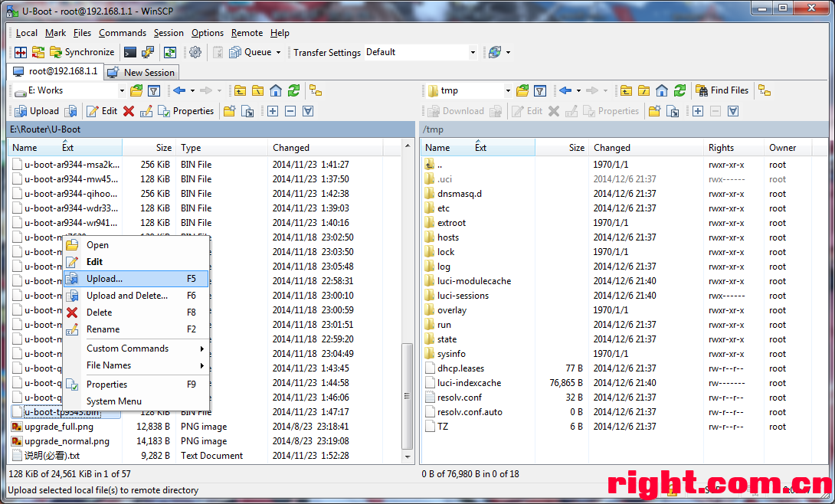Toggle the remote directory tree icon
The width and height of the screenshot is (835, 504).
point(765,91)
